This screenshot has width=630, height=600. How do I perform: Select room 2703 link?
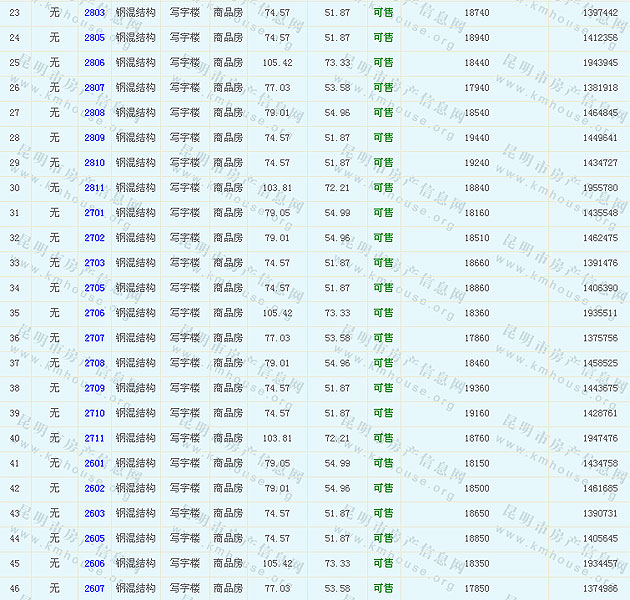tap(94, 263)
